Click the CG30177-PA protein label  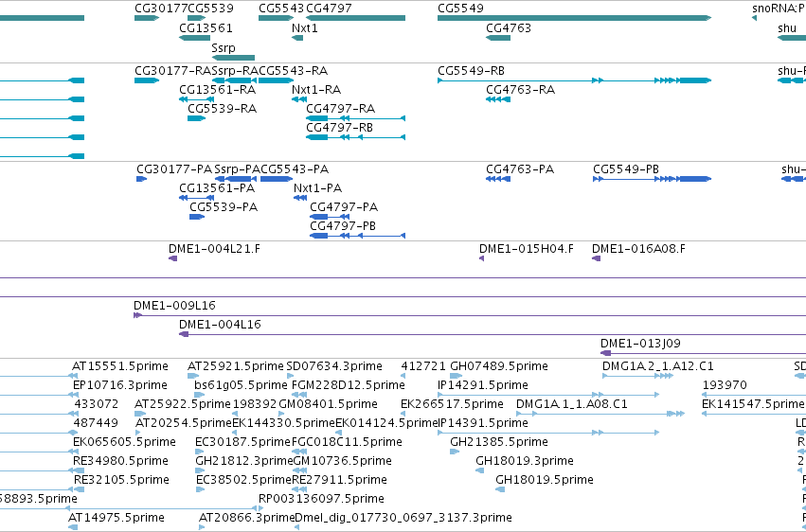click(174, 168)
